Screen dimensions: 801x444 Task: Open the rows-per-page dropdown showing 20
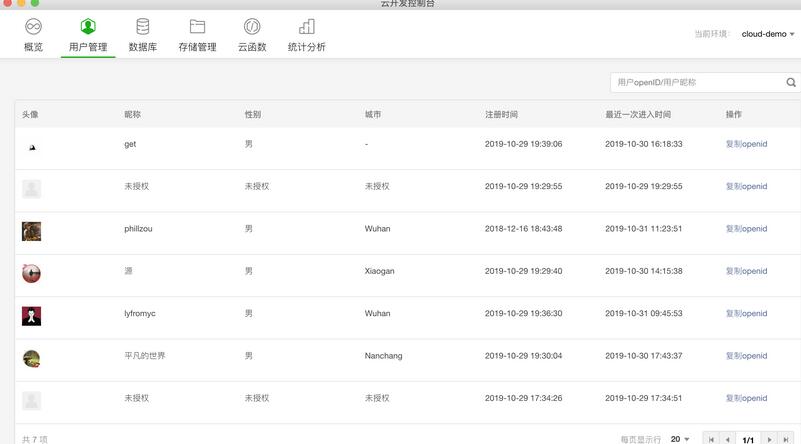[x=681, y=439]
